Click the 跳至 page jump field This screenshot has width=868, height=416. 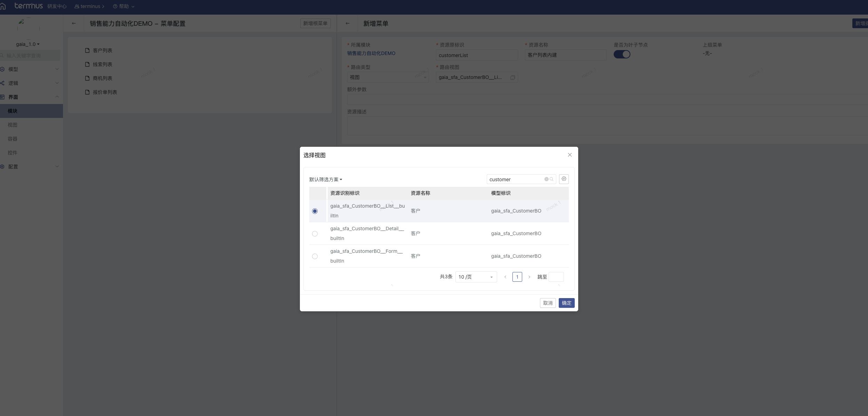(x=556, y=277)
